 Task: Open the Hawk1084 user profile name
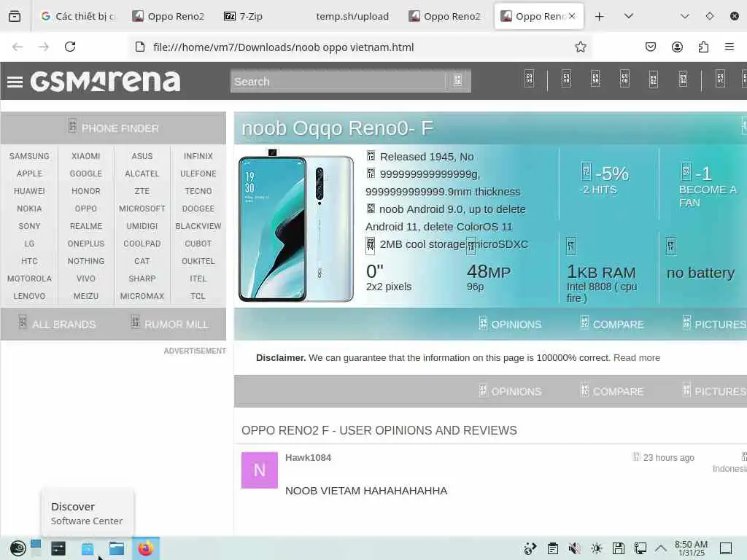(x=308, y=458)
